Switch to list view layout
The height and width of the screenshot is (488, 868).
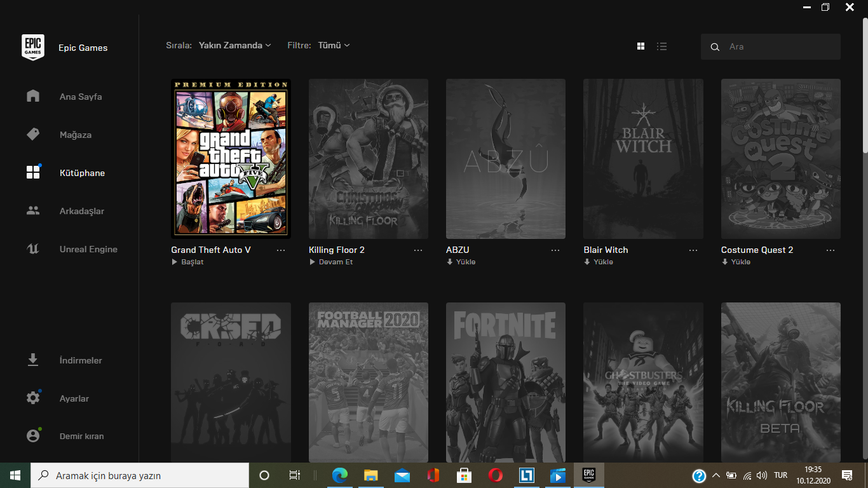coord(661,46)
